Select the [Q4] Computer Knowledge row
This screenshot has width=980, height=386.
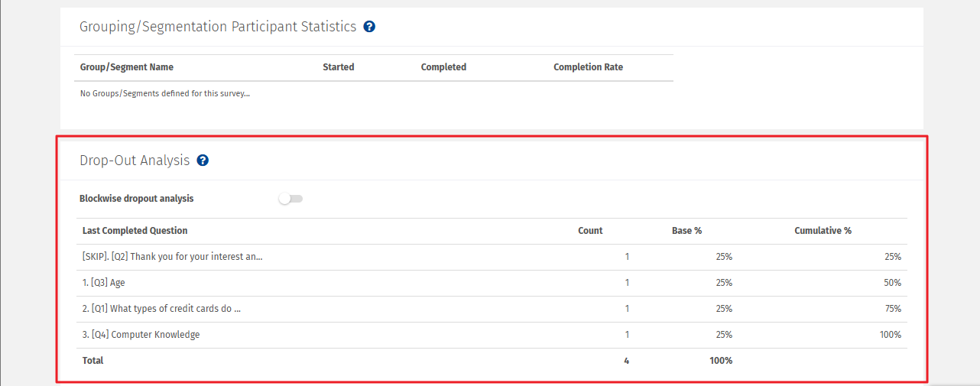[x=141, y=335]
